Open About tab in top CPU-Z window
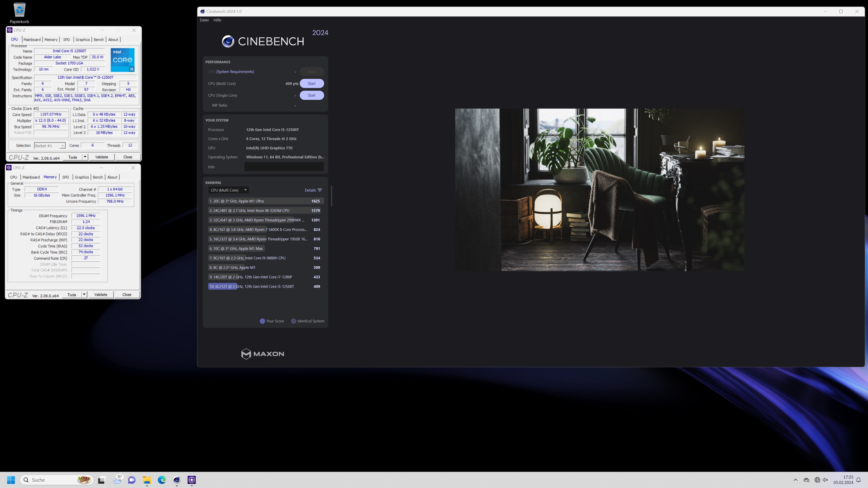Viewport: 868px width, 488px height. 113,39
